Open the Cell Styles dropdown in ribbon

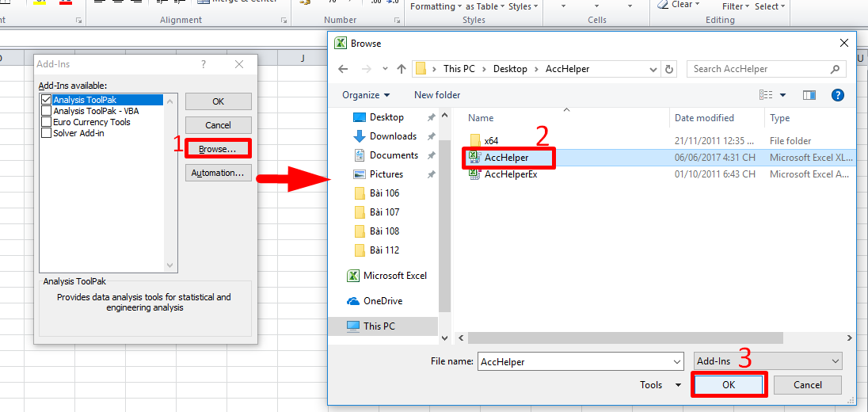click(523, 6)
